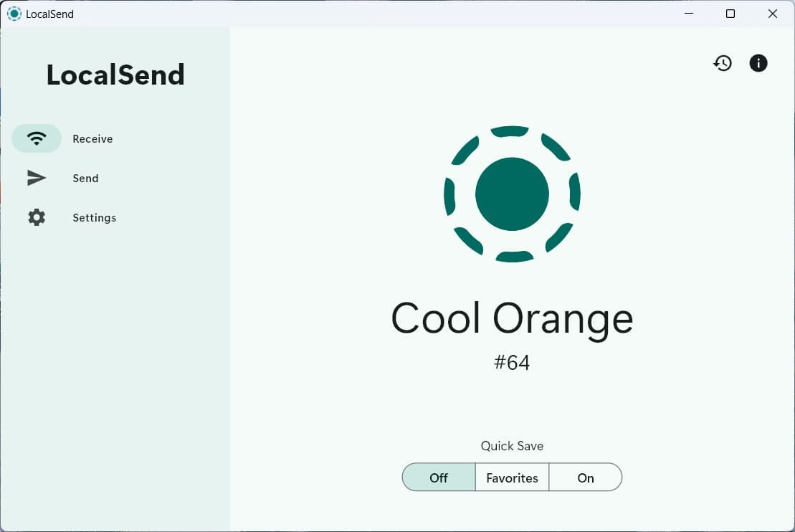The height and width of the screenshot is (532, 795).
Task: Set Quick Save to Favorites
Action: click(x=512, y=478)
